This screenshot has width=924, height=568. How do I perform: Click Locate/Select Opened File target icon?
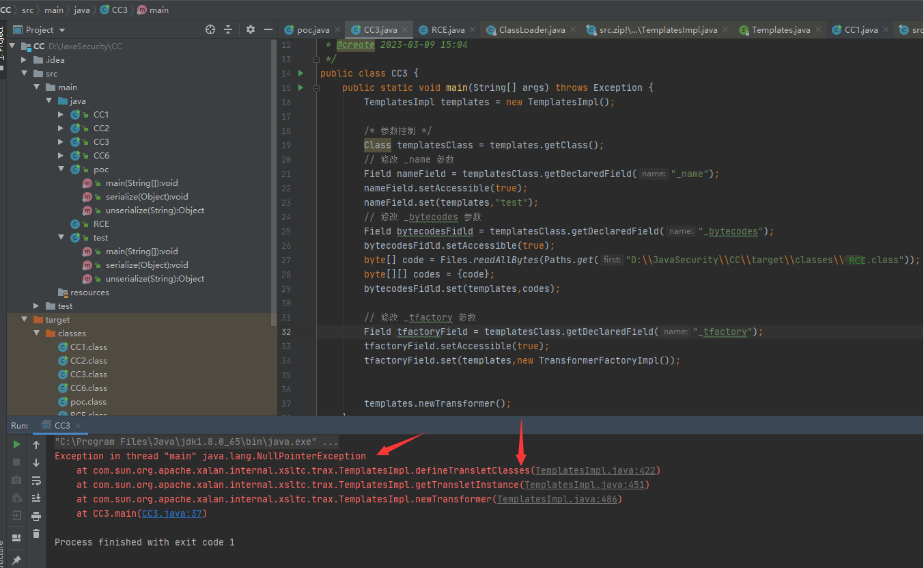pos(210,29)
